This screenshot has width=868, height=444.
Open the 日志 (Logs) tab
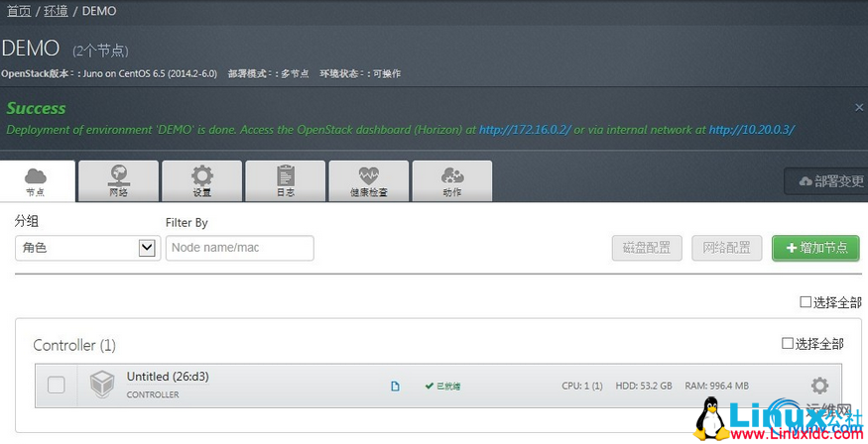[286, 181]
